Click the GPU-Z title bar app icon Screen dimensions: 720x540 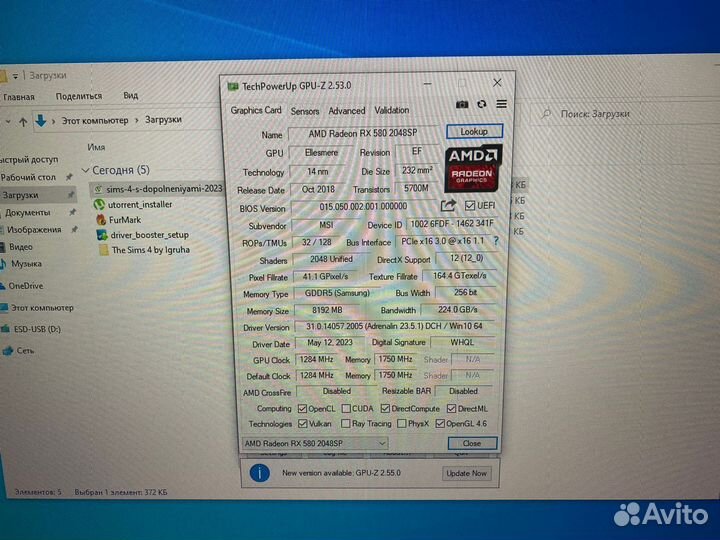[233, 86]
